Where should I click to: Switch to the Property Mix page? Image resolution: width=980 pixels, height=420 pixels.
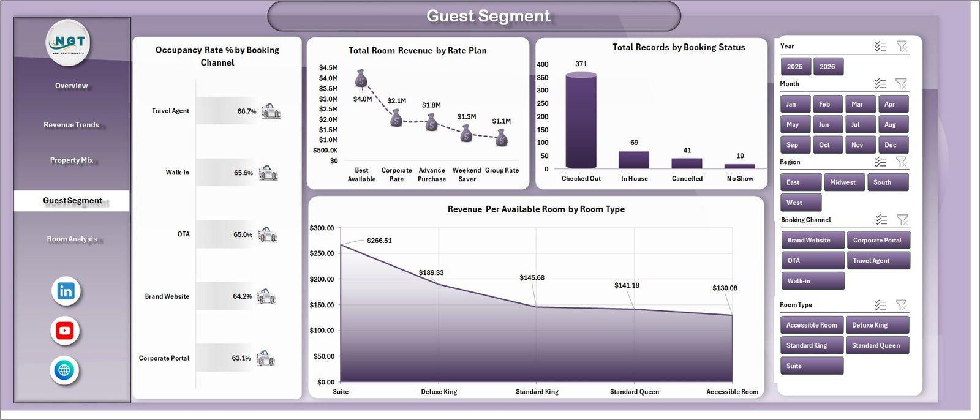pos(72,160)
